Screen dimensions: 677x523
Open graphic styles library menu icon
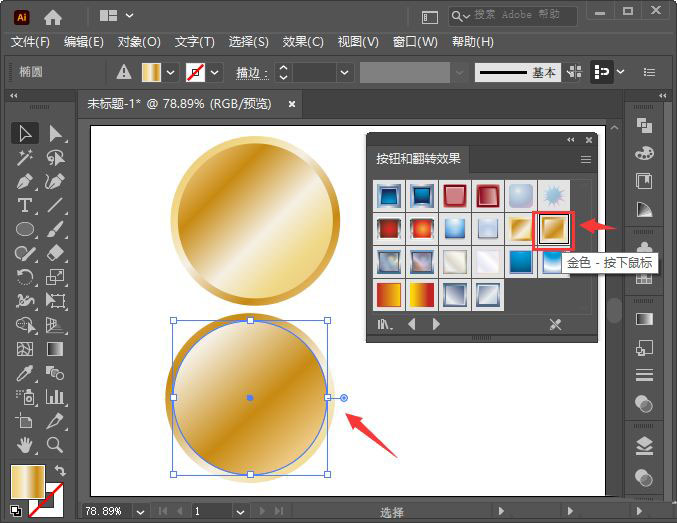385,325
